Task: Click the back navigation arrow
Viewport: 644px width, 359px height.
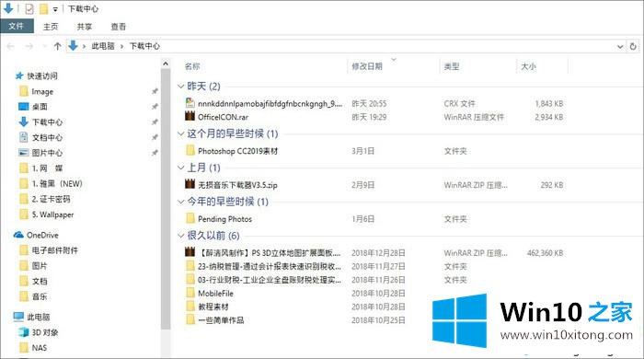Action: pos(11,46)
